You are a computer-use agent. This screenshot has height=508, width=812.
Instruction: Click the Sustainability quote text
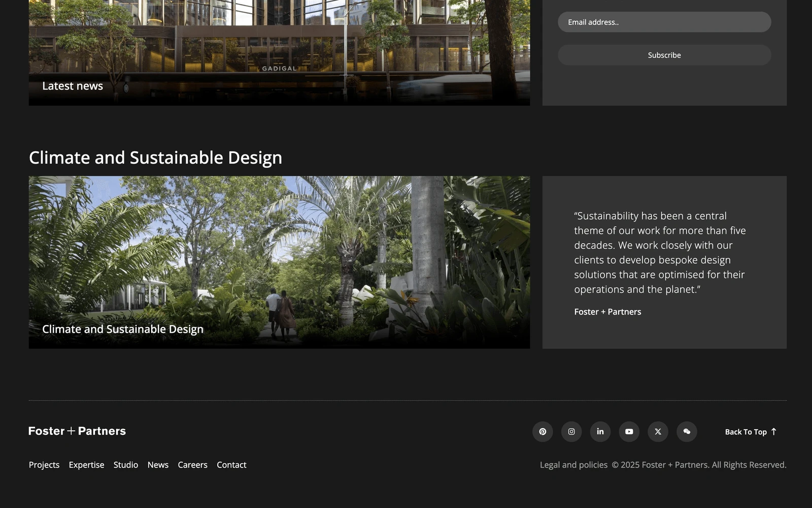(660, 252)
